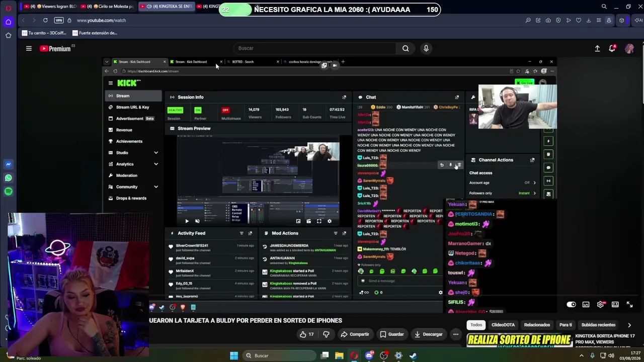644x362 pixels.
Task: Click the Opera logo menu button
Action: point(8,8)
